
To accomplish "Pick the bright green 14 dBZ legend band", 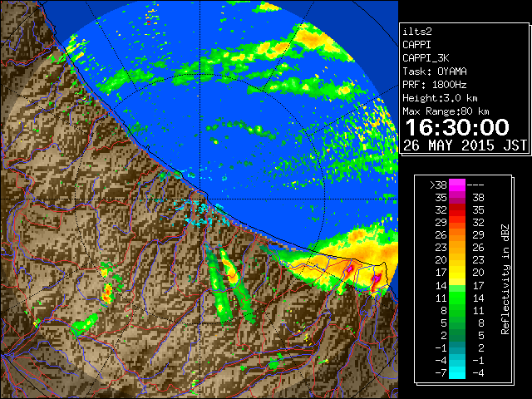I will (x=457, y=288).
